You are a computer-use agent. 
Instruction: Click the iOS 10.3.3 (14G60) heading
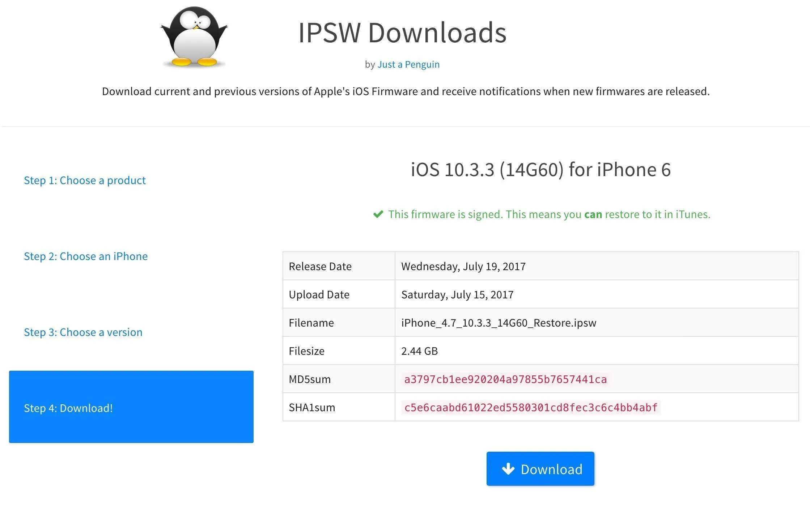pos(541,170)
